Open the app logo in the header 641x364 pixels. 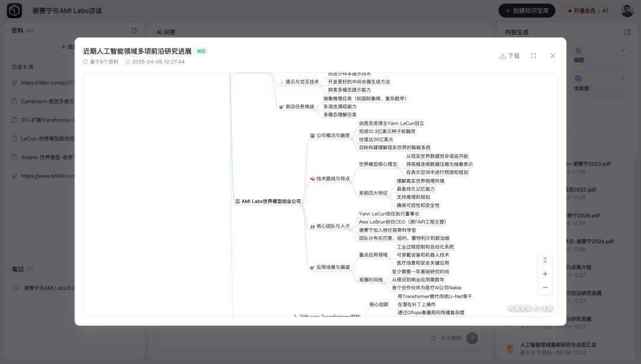point(14,11)
